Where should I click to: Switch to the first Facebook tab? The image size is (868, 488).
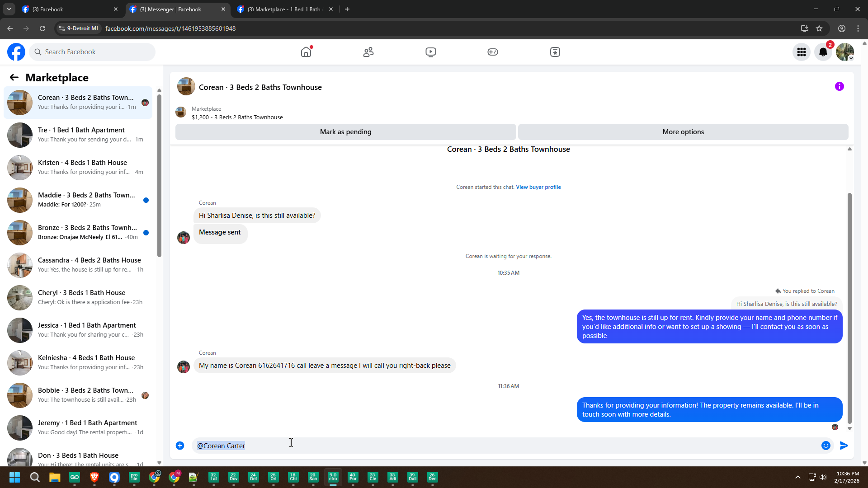(x=68, y=9)
